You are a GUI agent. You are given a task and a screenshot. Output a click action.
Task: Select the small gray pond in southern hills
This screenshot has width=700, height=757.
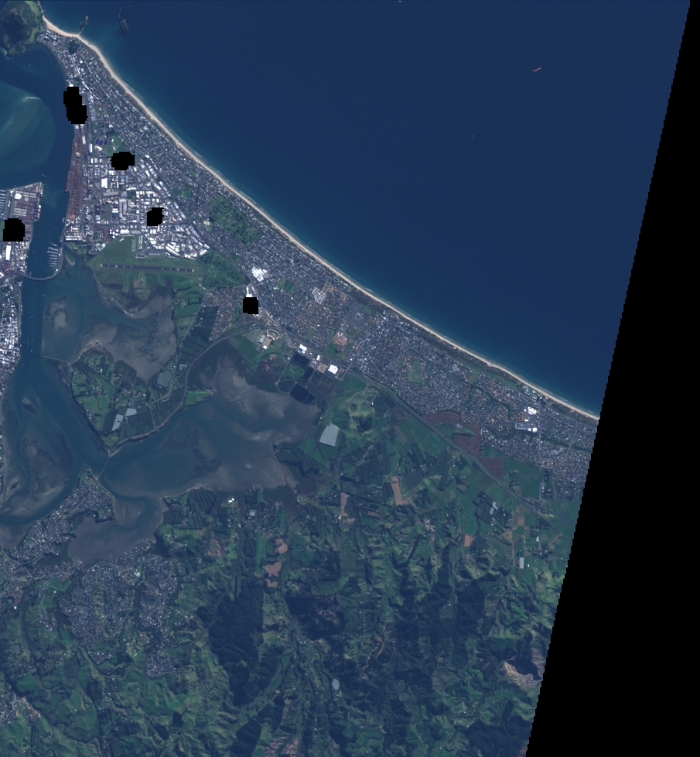click(x=335, y=685)
